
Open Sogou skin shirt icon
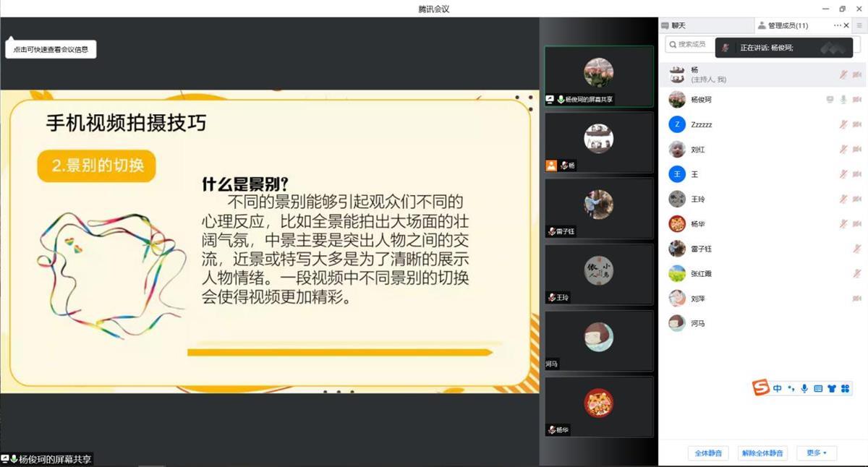(831, 389)
